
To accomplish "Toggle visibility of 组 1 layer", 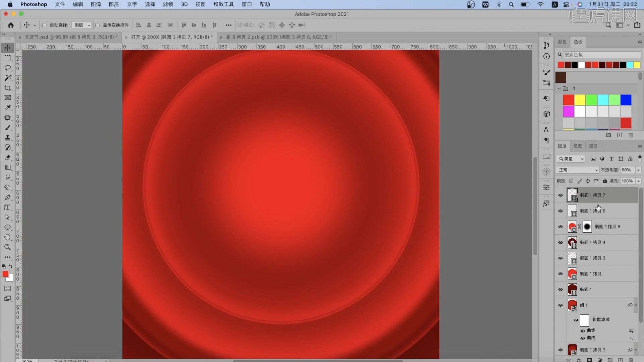I will (560, 305).
